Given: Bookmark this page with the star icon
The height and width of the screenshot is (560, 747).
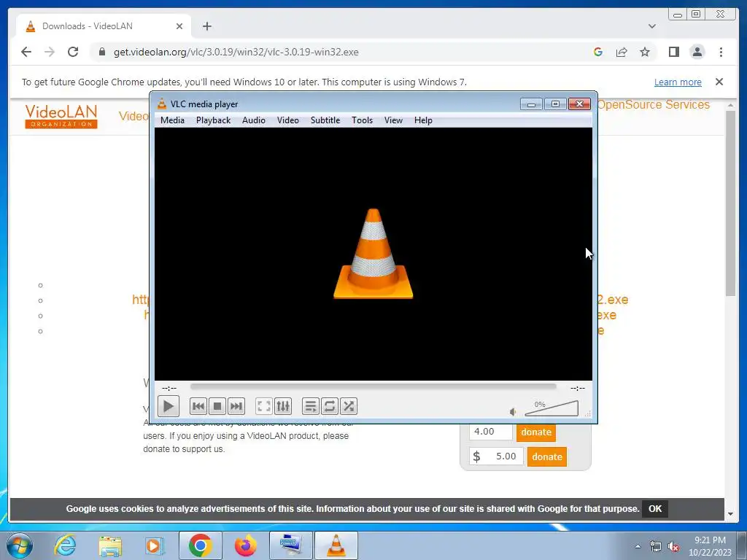Looking at the screenshot, I should 645,52.
